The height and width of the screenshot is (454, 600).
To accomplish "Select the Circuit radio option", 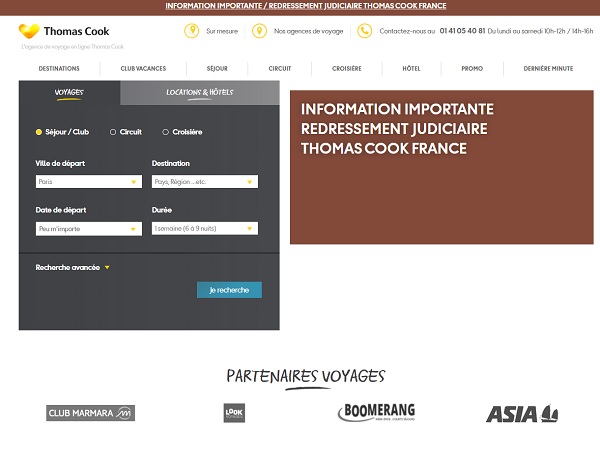I will 113,132.
